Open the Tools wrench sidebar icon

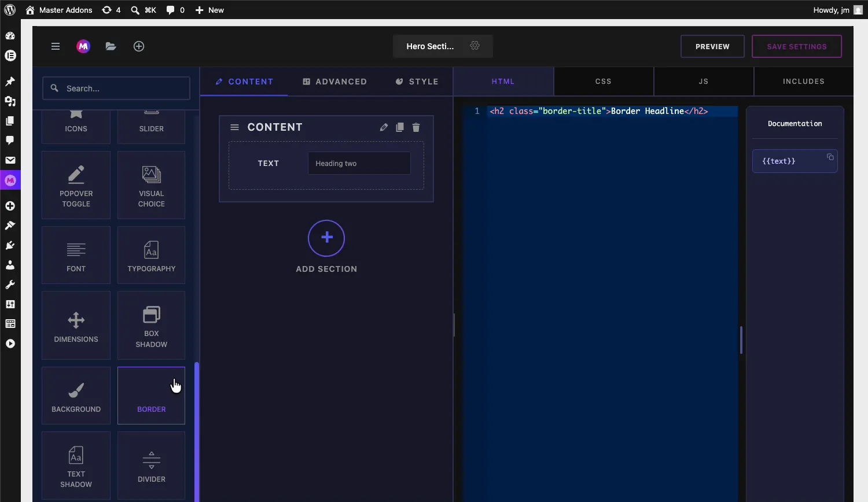pos(10,285)
